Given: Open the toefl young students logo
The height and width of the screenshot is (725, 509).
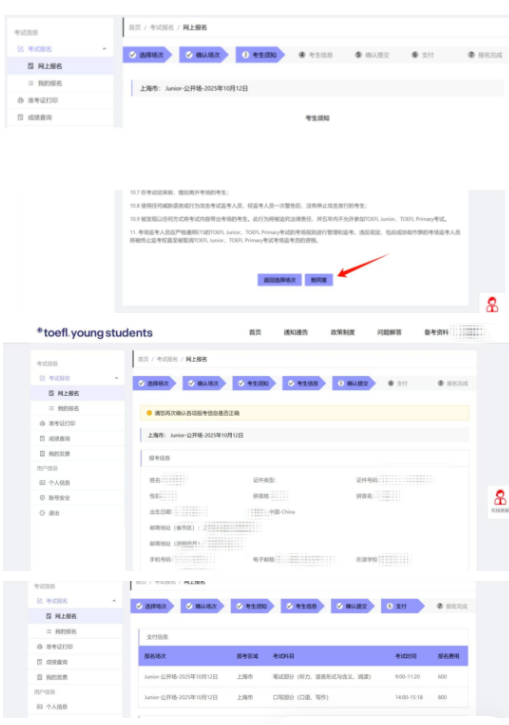Looking at the screenshot, I should coord(95,332).
